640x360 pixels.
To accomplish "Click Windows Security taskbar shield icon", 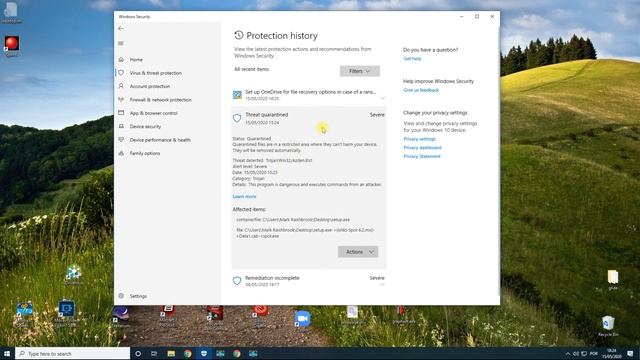I will 204,353.
